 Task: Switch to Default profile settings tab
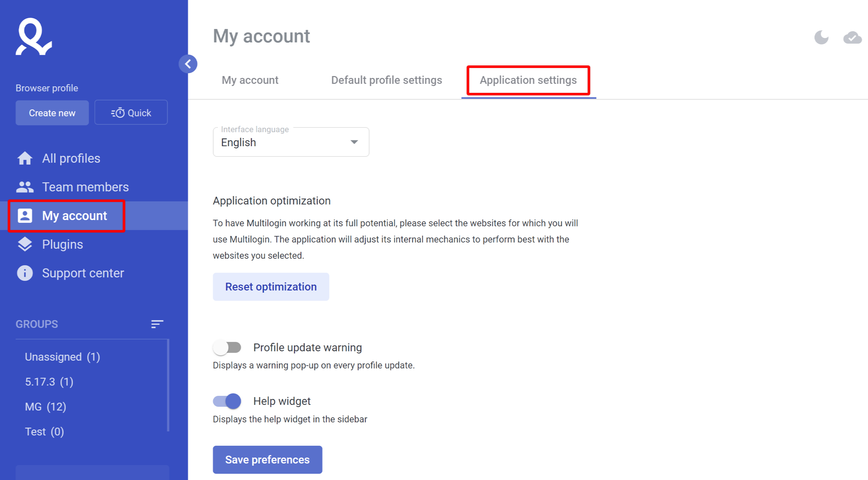pyautogui.click(x=386, y=80)
